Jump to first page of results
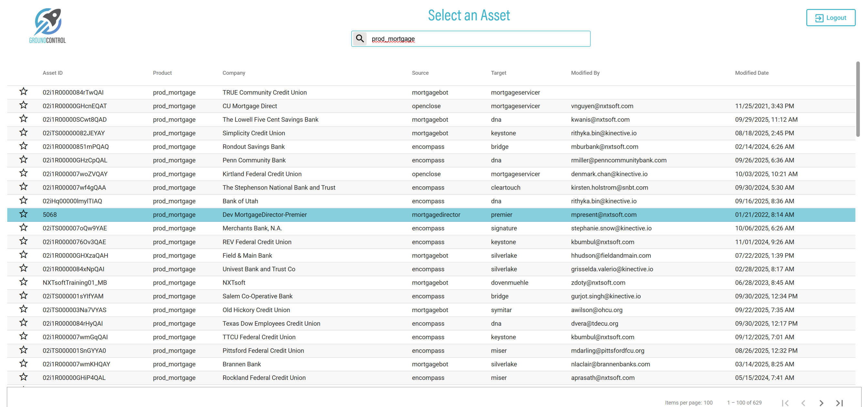The height and width of the screenshot is (407, 868). 785,402
